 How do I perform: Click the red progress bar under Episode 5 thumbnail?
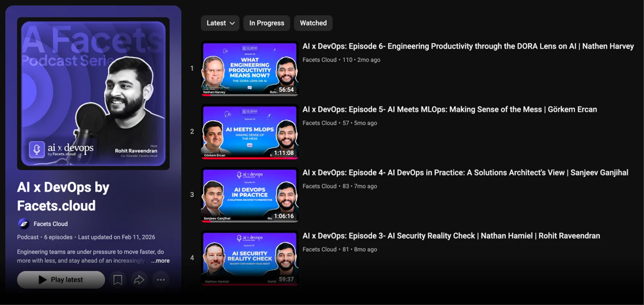(250, 158)
